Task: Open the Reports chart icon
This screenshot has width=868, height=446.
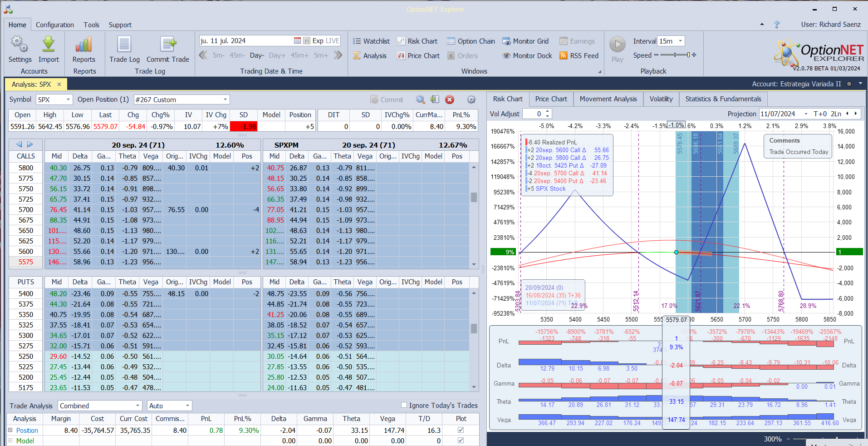Action: coord(83,45)
